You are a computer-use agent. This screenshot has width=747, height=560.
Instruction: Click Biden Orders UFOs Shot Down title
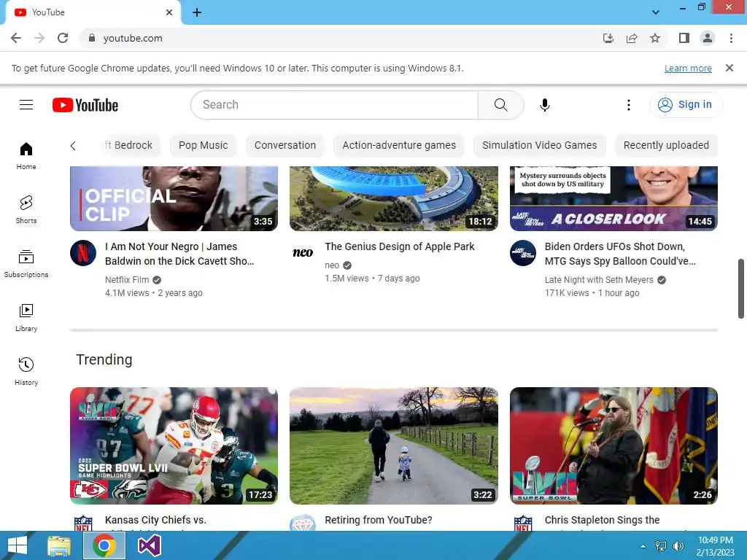[620, 254]
